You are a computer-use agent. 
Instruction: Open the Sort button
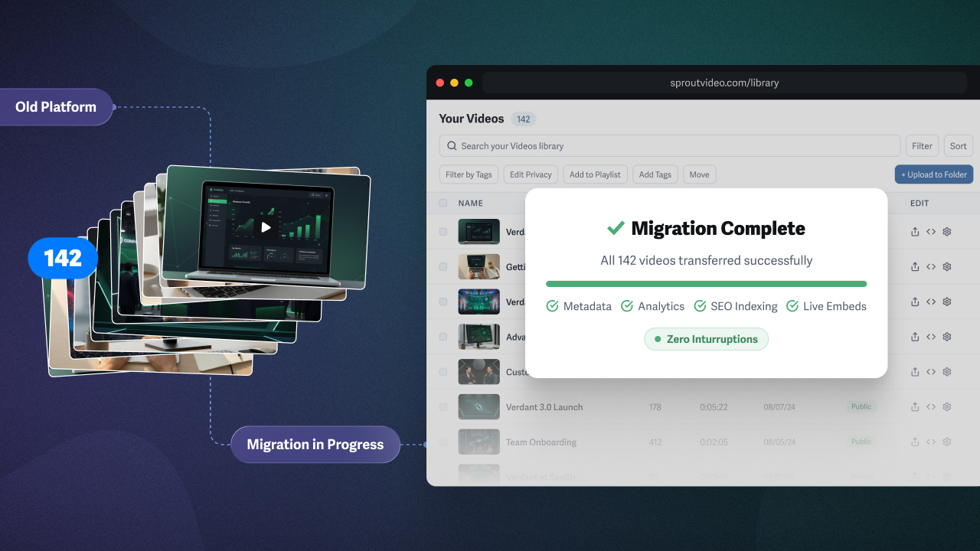tap(959, 146)
